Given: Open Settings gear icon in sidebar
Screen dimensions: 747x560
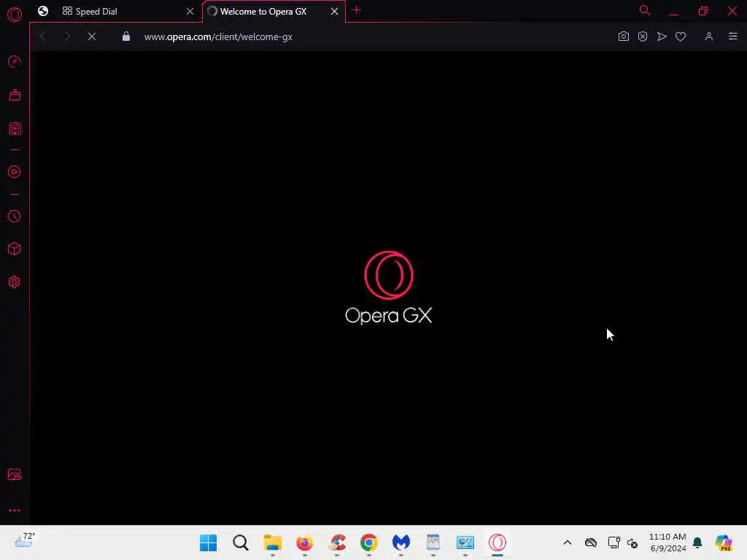Looking at the screenshot, I should [x=15, y=282].
